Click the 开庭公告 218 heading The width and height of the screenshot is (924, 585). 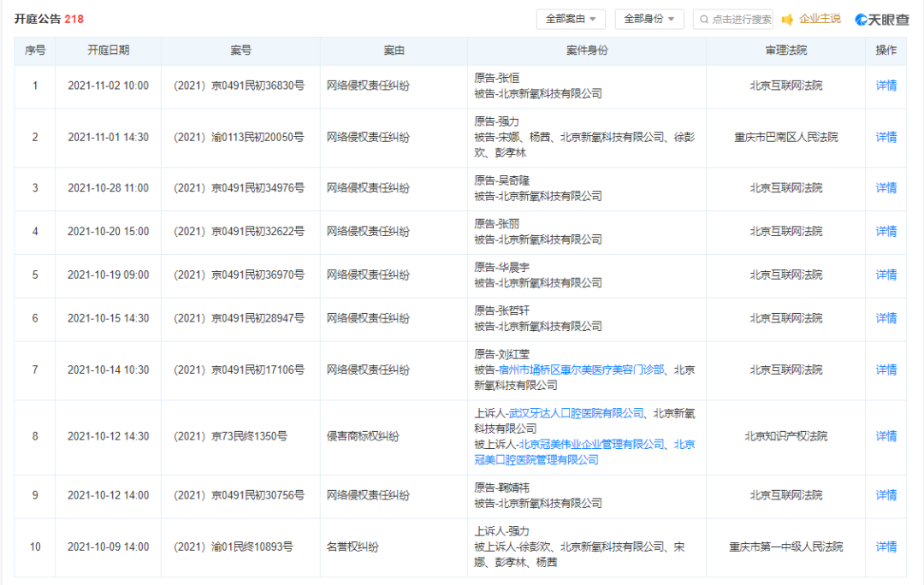(x=49, y=19)
